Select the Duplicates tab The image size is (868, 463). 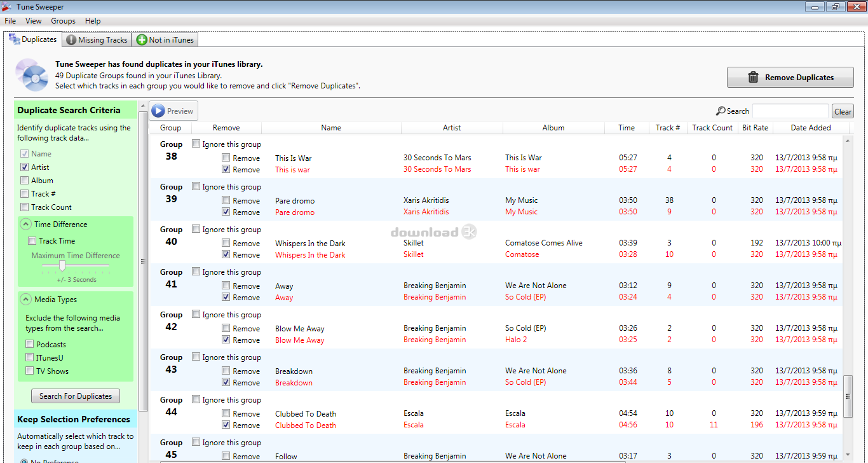[33, 39]
